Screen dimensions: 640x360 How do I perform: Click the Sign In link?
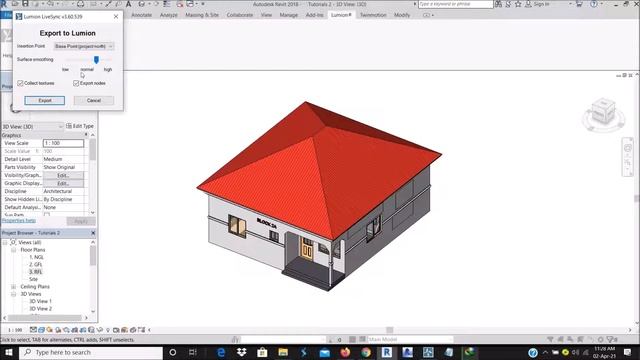542,4
